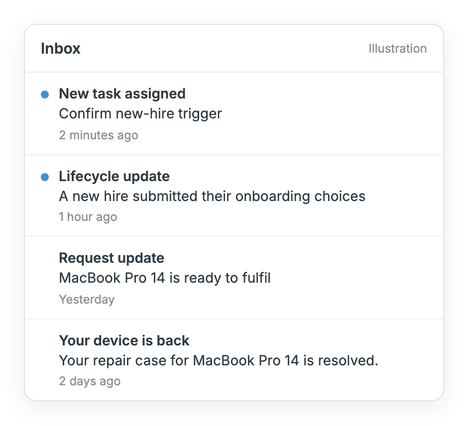Click the 'Yesterday' timestamp
Screen dimensions: 468x426
click(87, 299)
